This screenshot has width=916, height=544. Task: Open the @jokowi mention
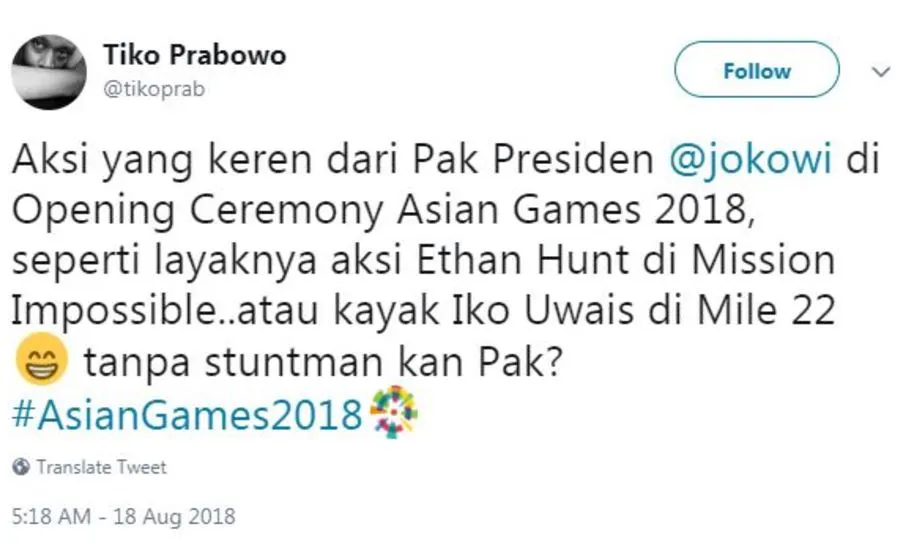click(750, 160)
